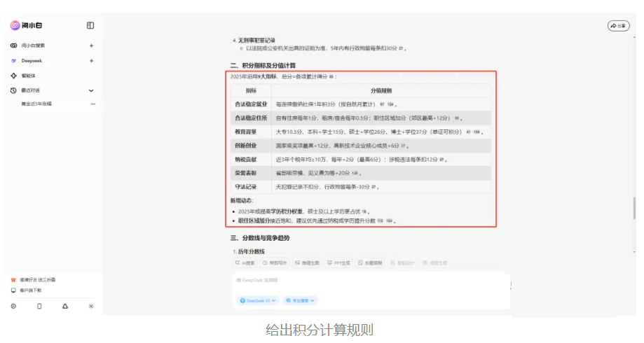Click the mobile phone icon in sidebar footer

click(x=39, y=306)
